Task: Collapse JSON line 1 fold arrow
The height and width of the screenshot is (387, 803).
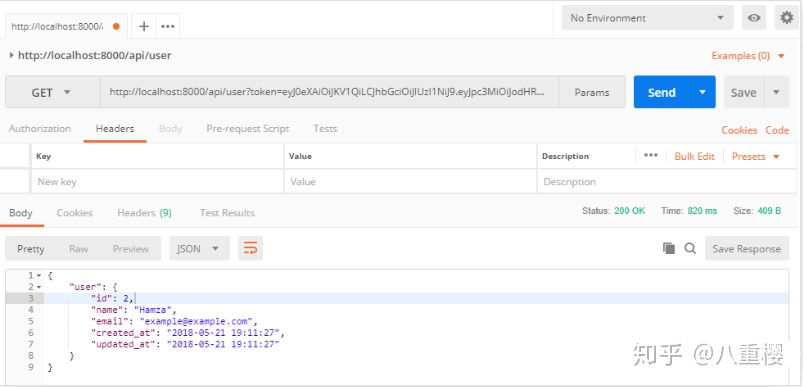Action: tap(39, 275)
